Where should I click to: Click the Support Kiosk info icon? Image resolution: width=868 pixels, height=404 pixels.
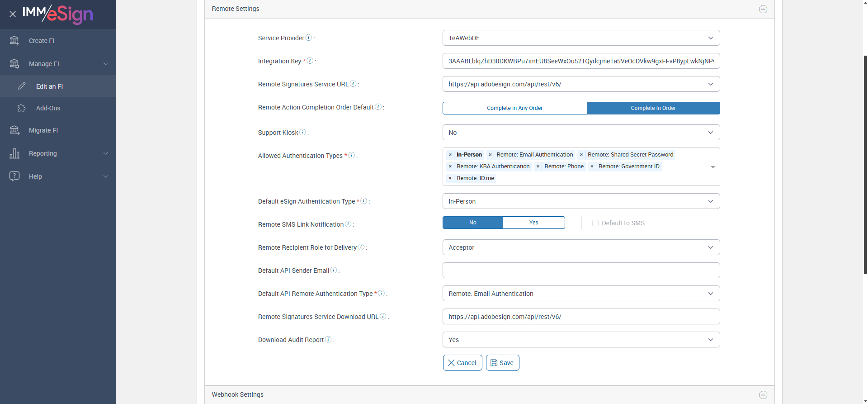pos(303,133)
